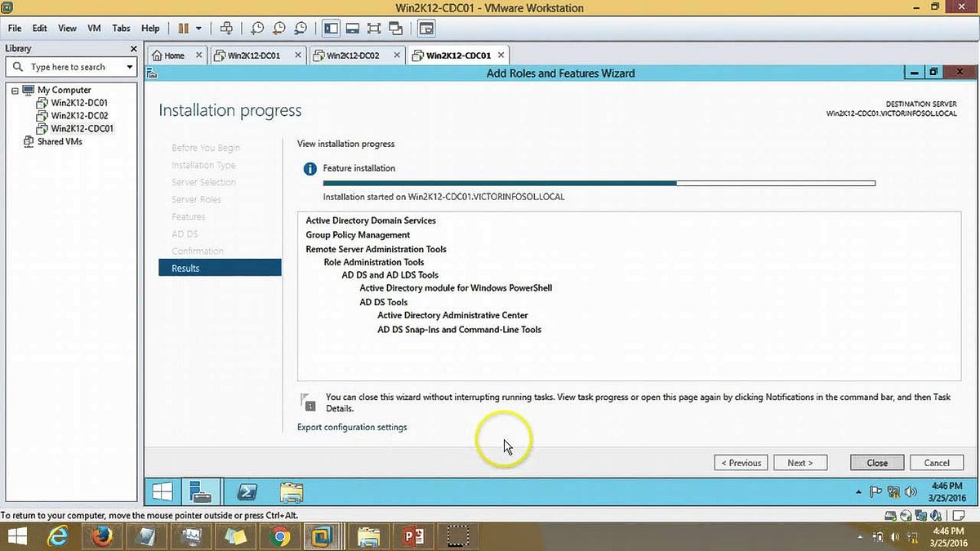
Task: Send Ctrl+Alt+Del to the virtual machine
Action: click(226, 27)
